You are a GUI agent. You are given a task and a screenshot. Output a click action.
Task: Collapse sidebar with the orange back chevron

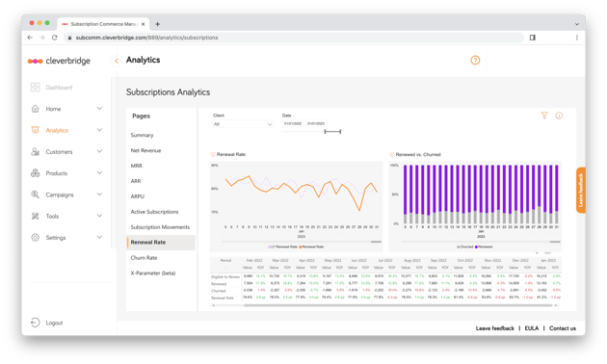pos(117,61)
